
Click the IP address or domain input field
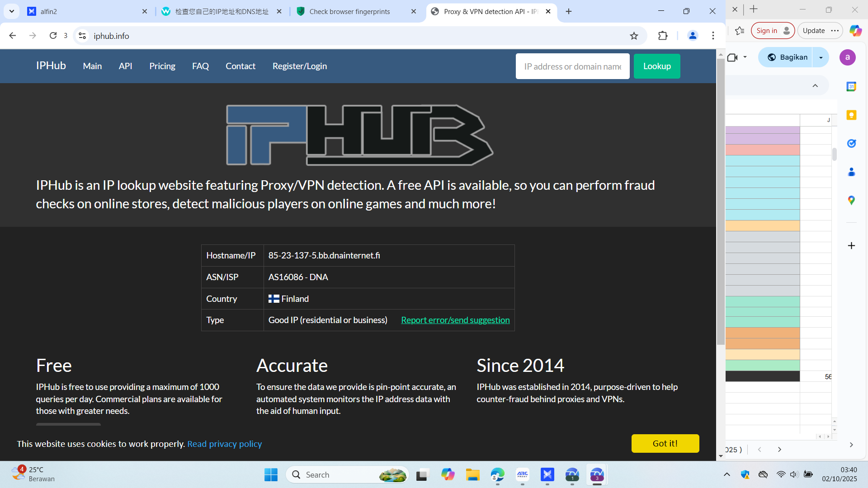coord(572,66)
